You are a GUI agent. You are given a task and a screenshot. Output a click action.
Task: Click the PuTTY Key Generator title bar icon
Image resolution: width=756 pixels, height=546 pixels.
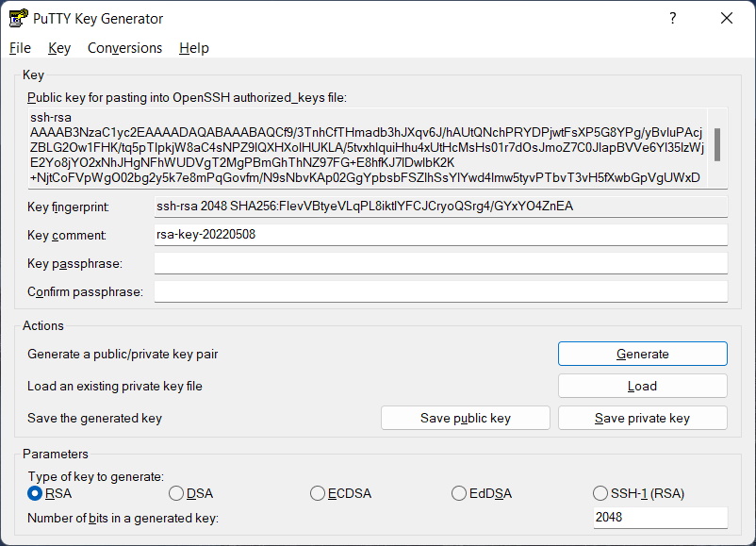pyautogui.click(x=19, y=18)
